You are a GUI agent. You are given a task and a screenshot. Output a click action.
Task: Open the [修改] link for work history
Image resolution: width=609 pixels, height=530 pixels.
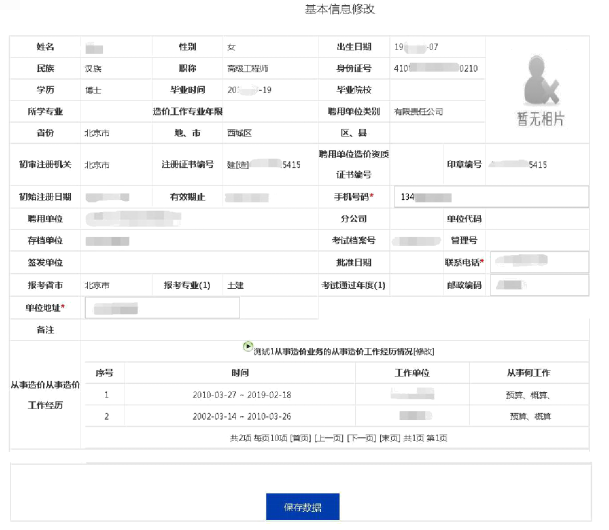click(x=424, y=351)
